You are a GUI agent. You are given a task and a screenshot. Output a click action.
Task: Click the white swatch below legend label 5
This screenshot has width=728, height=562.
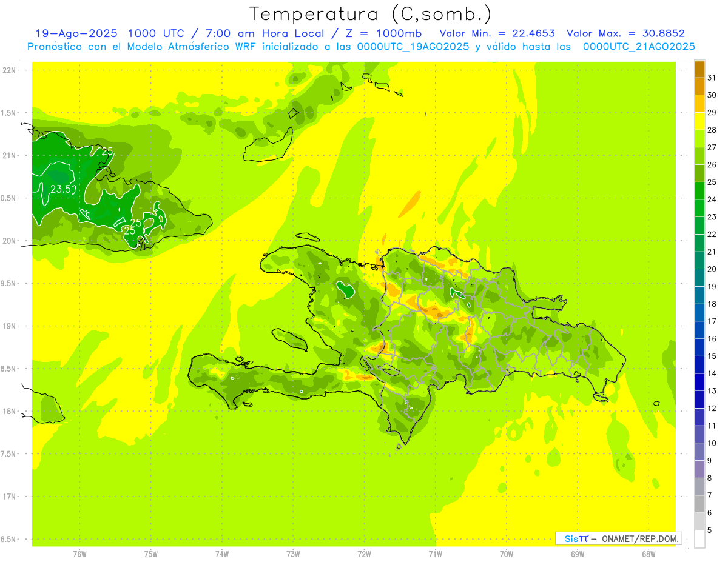(699, 539)
